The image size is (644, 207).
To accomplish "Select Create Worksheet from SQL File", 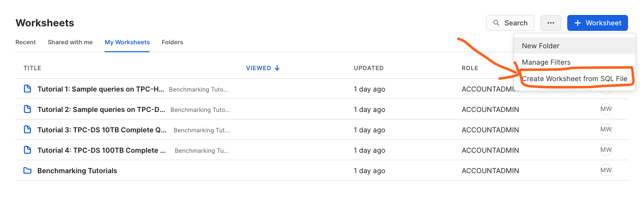I will (x=574, y=79).
